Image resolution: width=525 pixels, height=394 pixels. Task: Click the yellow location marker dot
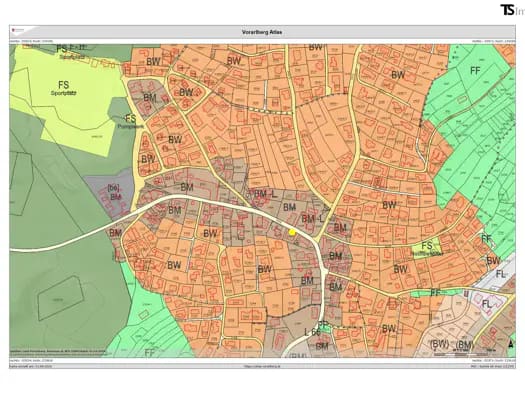(292, 232)
